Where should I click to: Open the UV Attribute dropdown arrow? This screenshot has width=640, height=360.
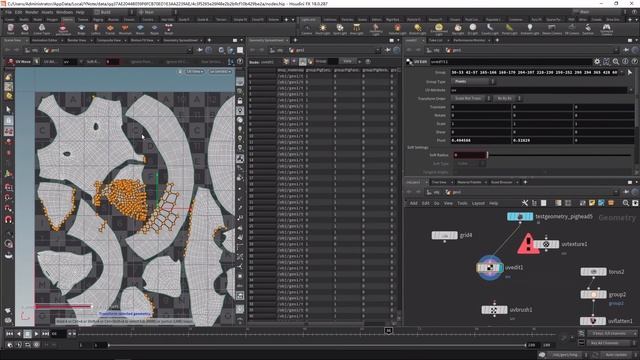pos(631,90)
